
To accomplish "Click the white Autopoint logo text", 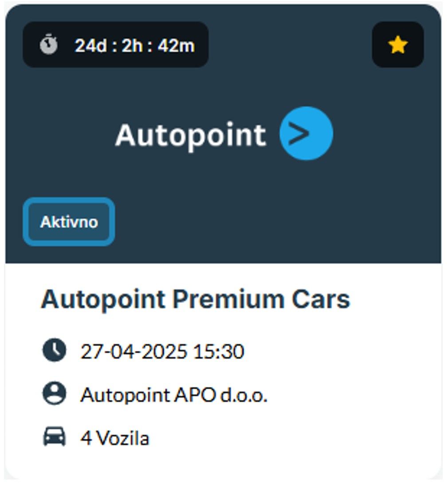I will pos(191,135).
